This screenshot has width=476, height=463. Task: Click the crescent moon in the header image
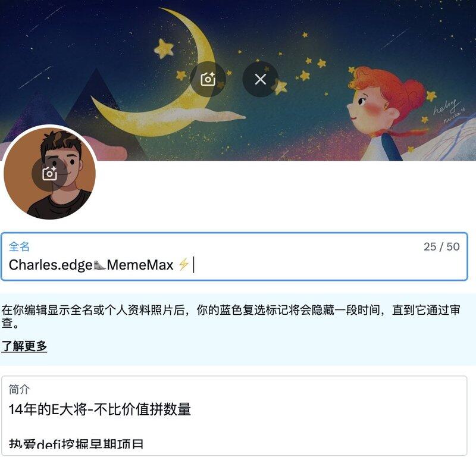[x=158, y=79]
